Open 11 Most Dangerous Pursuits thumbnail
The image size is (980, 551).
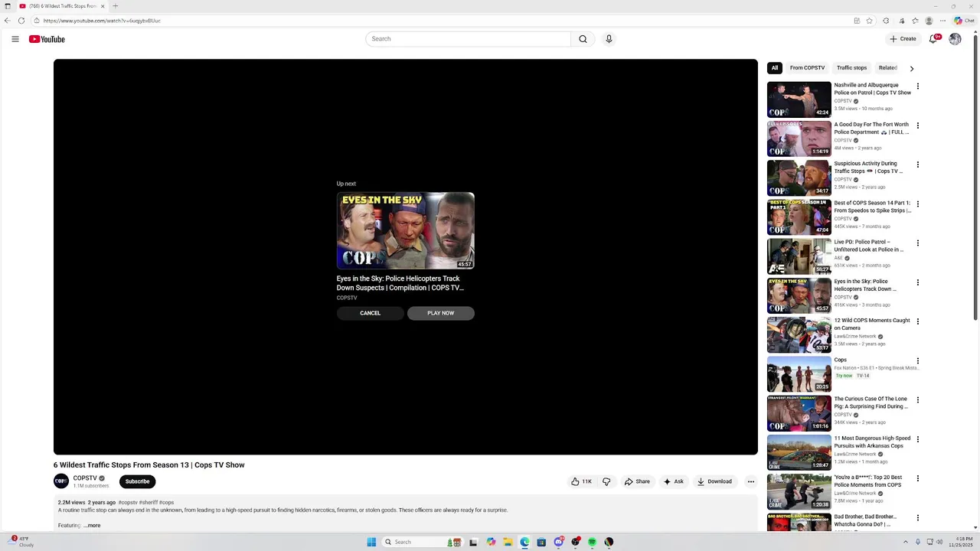tap(799, 452)
